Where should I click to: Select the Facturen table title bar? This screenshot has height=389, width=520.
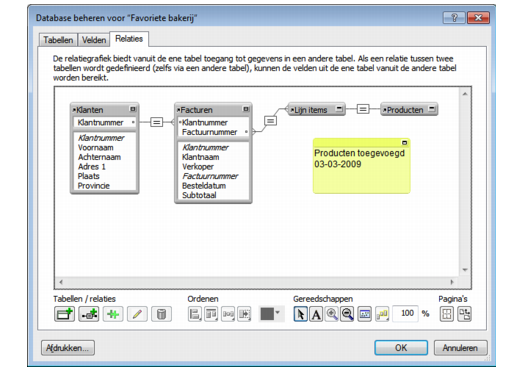(x=213, y=110)
